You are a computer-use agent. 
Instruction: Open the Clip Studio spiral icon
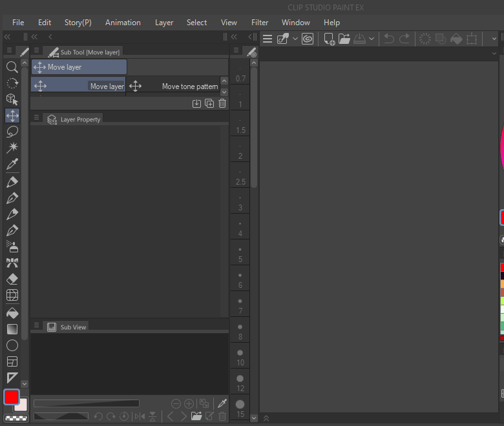point(308,39)
